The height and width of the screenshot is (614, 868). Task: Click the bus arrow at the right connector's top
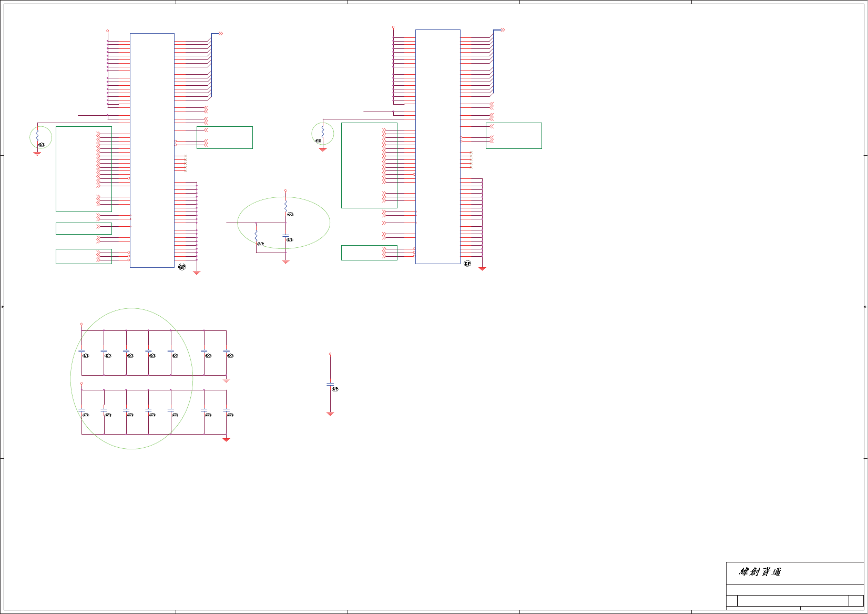[x=503, y=30]
